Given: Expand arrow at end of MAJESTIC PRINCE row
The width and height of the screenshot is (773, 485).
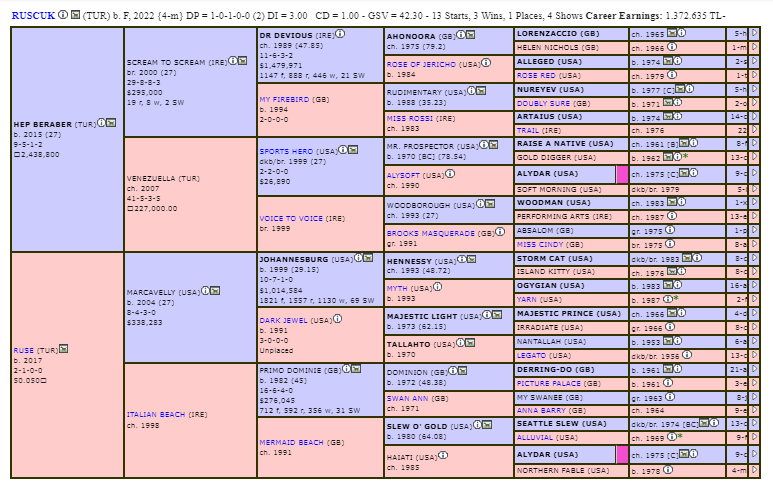Looking at the screenshot, I should coord(754,313).
